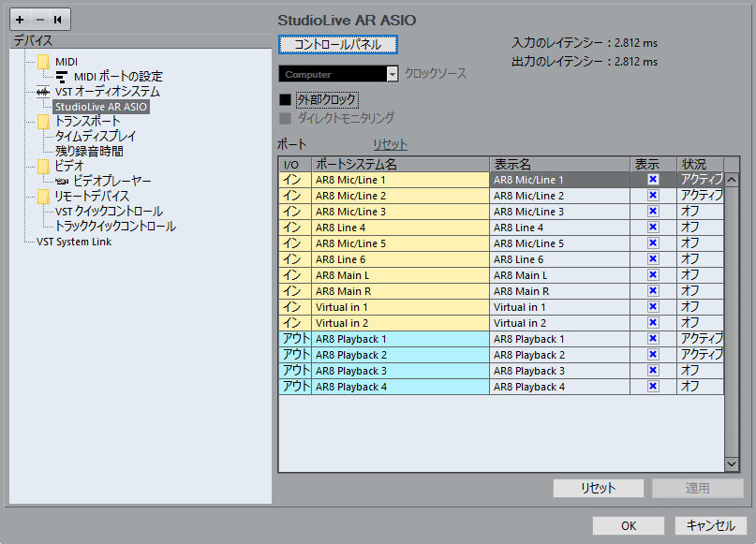Uncheck 表示 for AR8 Line 4
Screen dimensions: 756x544
coord(653,228)
